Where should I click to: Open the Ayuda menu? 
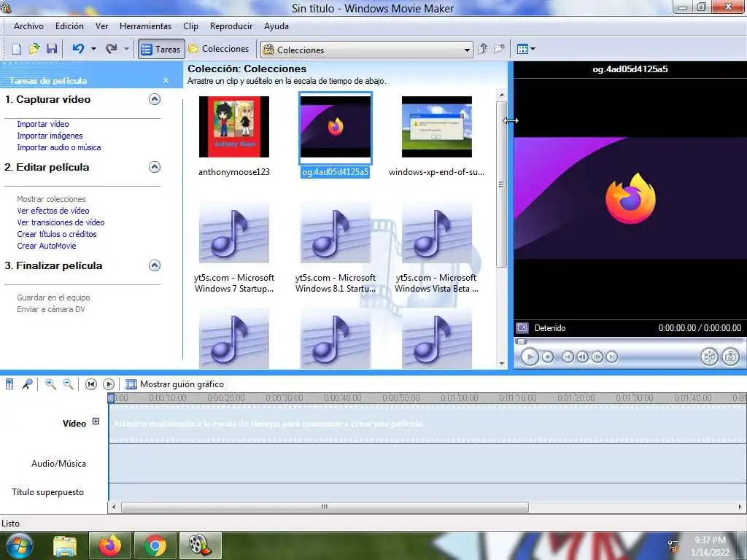pos(276,26)
